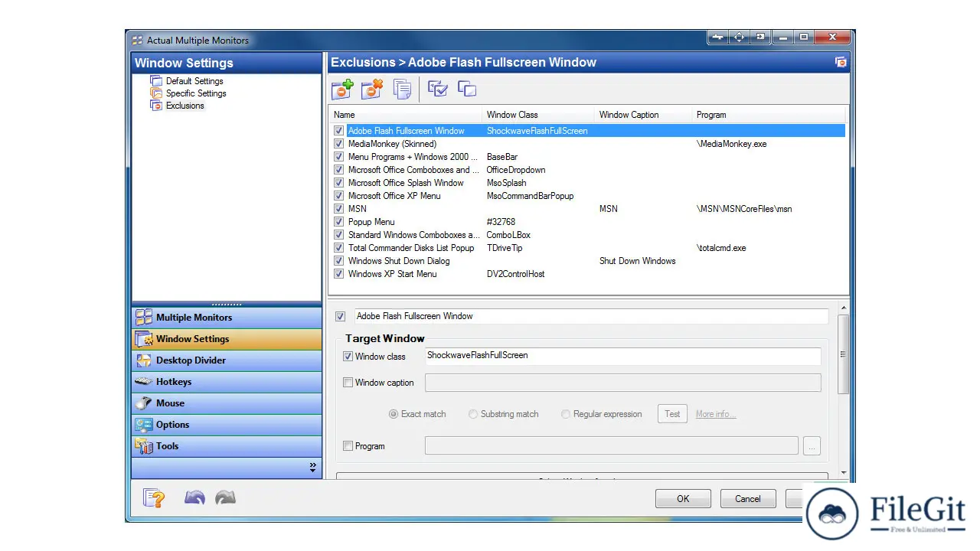Sort list by Window Class column
Image resolution: width=980 pixels, height=551 pixels.
(x=539, y=115)
